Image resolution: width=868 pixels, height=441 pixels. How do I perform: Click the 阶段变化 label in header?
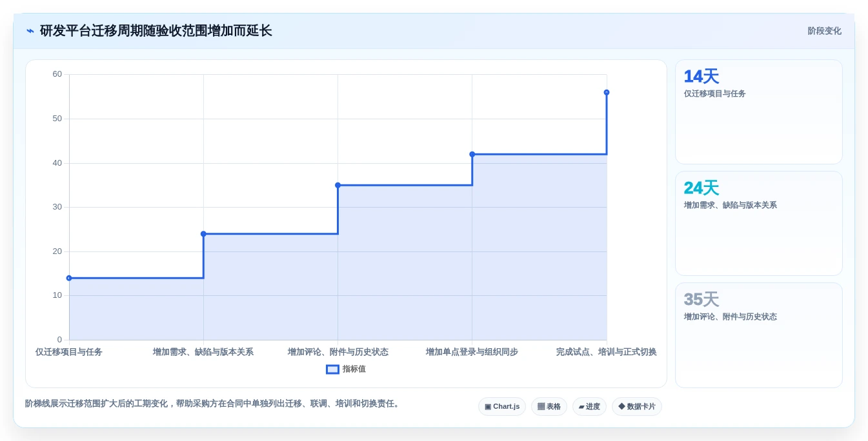[x=824, y=31]
